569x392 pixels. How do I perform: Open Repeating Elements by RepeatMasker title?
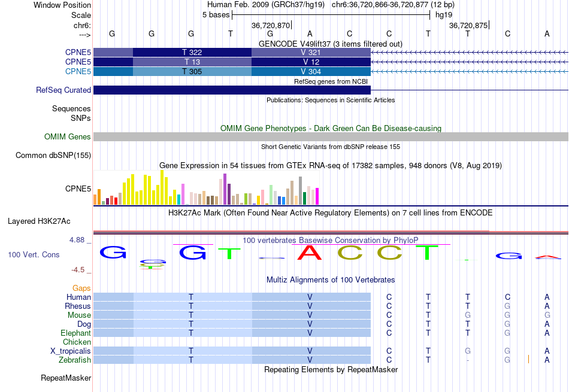pyautogui.click(x=331, y=369)
